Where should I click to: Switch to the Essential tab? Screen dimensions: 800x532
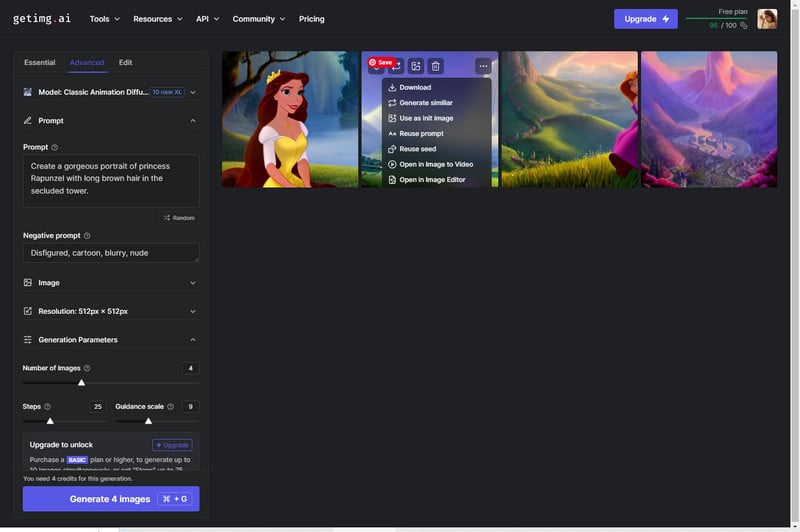39,62
